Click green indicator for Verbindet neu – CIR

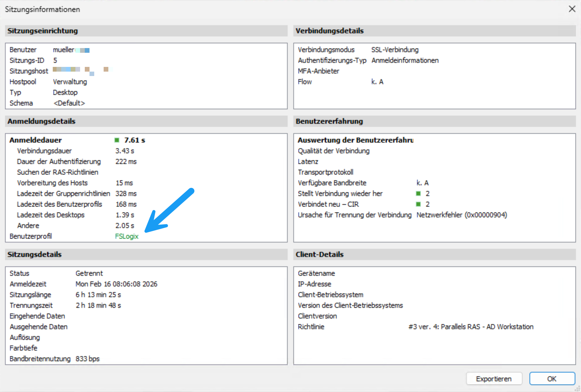[418, 204]
